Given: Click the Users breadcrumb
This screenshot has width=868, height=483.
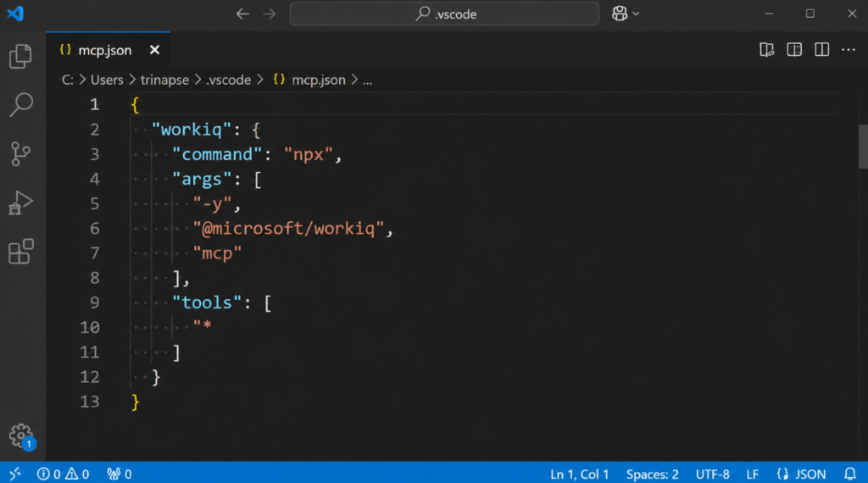Looking at the screenshot, I should 107,80.
